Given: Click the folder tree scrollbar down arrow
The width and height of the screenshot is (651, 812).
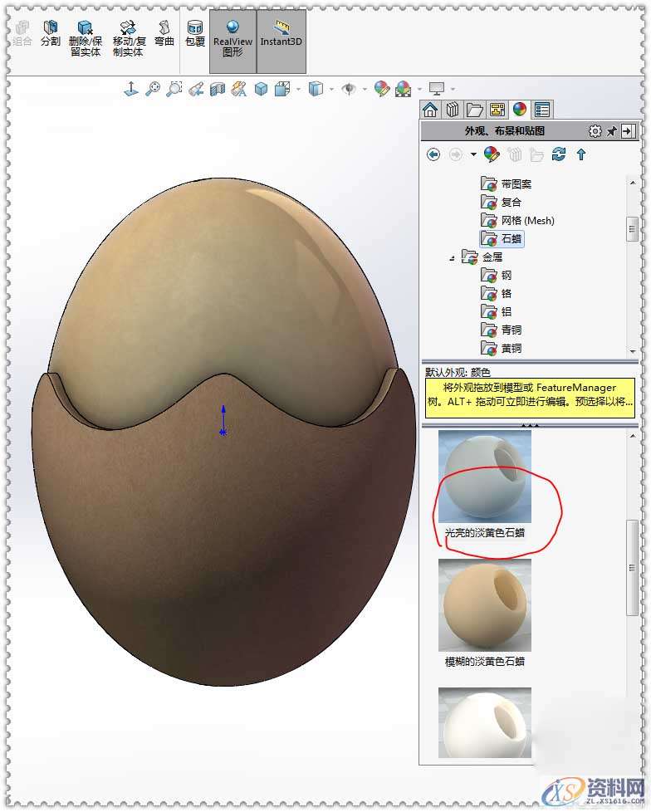Looking at the screenshot, I should (x=633, y=351).
